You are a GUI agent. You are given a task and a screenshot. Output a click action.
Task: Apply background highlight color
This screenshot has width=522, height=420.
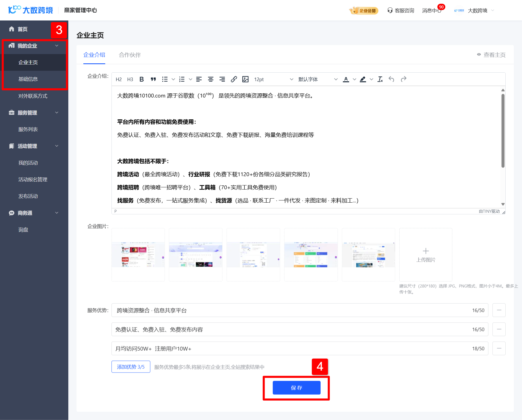pos(363,79)
